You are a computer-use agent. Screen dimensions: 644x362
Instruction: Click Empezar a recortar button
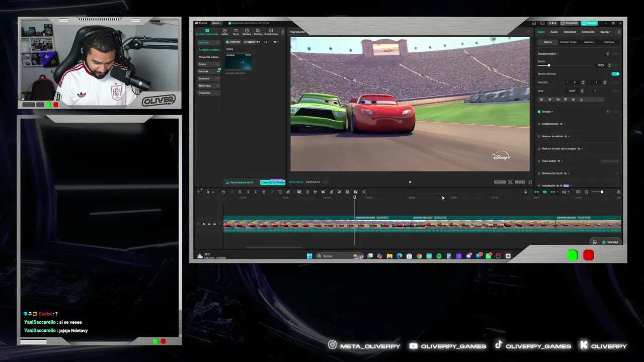tap(273, 182)
